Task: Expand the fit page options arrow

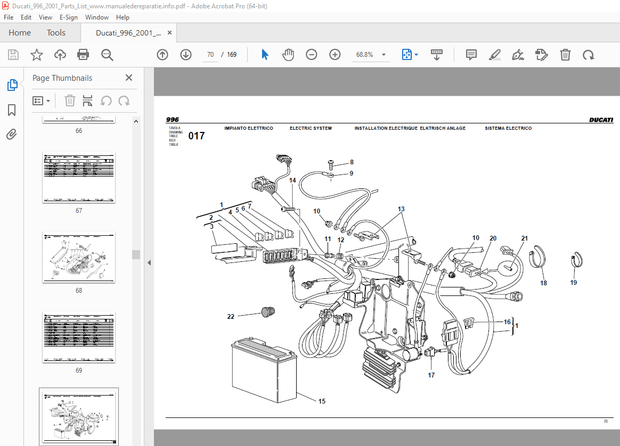Action: tap(416, 55)
